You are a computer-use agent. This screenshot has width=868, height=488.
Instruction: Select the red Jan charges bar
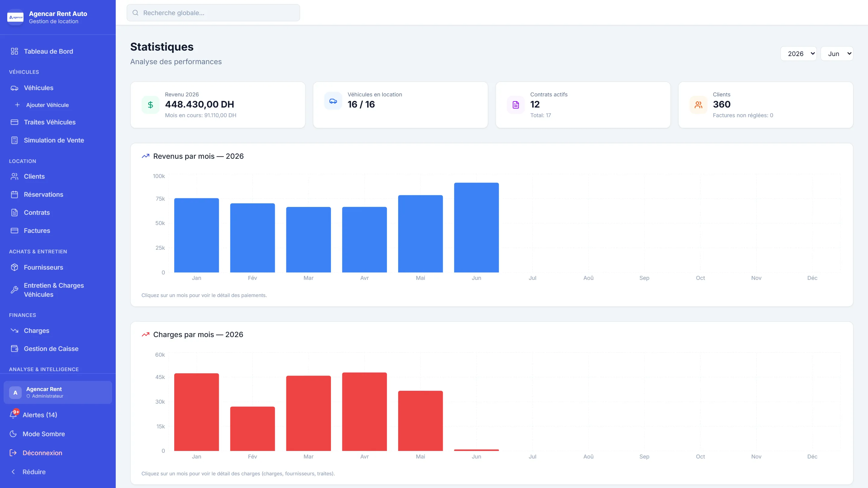tap(197, 412)
